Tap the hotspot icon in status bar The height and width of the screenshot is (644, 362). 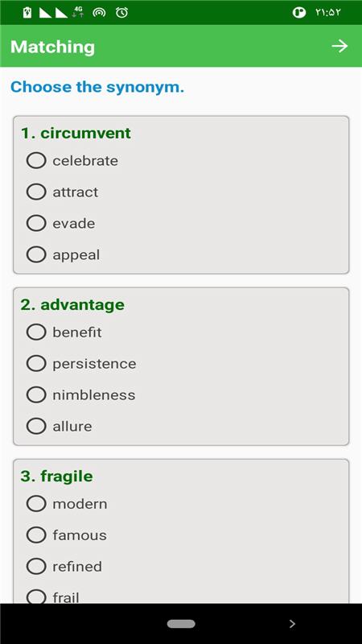[99, 13]
